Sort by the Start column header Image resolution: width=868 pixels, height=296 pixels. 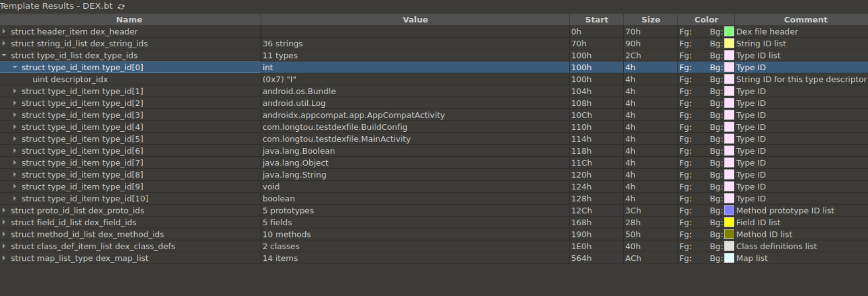pyautogui.click(x=596, y=20)
